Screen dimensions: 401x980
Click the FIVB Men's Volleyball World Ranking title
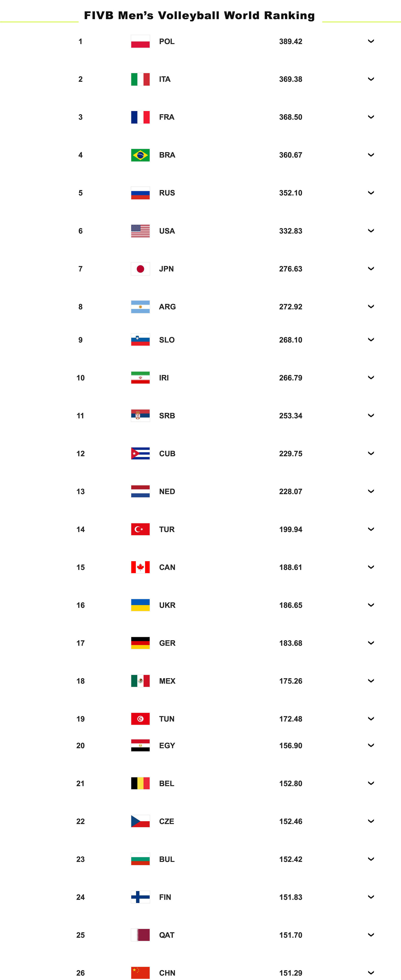point(199,16)
